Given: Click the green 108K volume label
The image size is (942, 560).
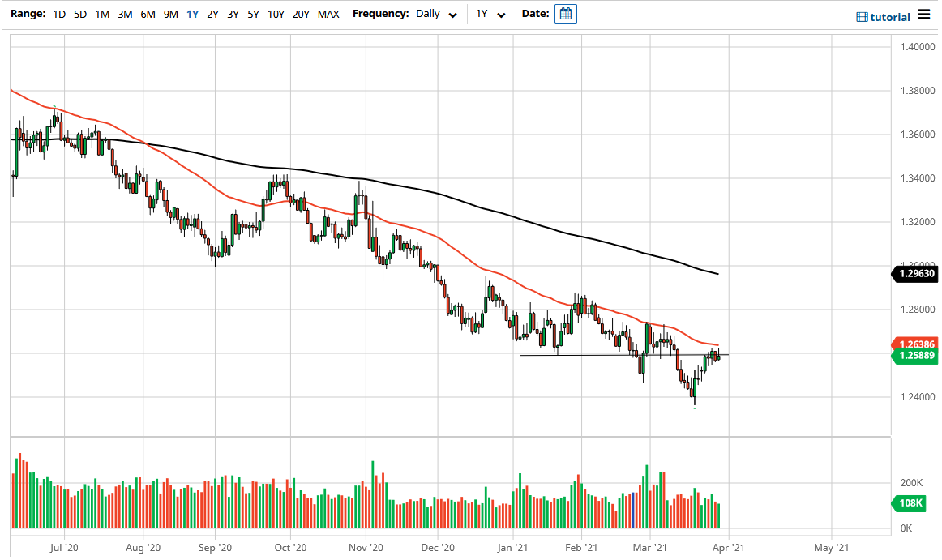Looking at the screenshot, I should click(911, 503).
